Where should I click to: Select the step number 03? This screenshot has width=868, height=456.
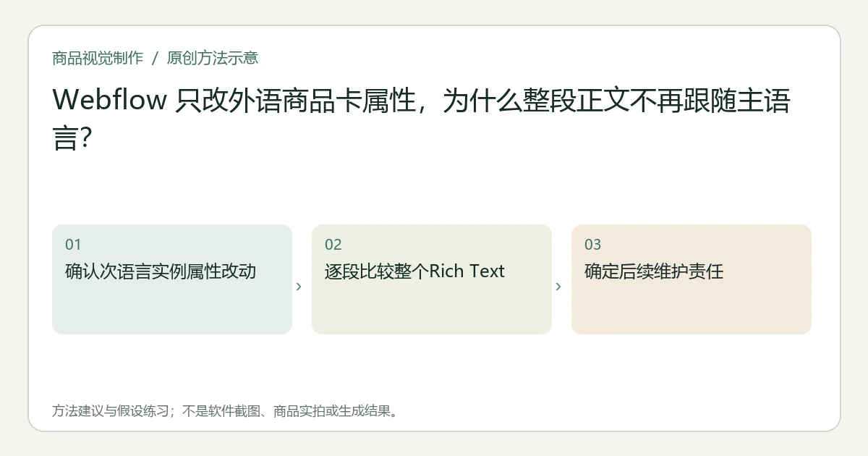coord(593,245)
